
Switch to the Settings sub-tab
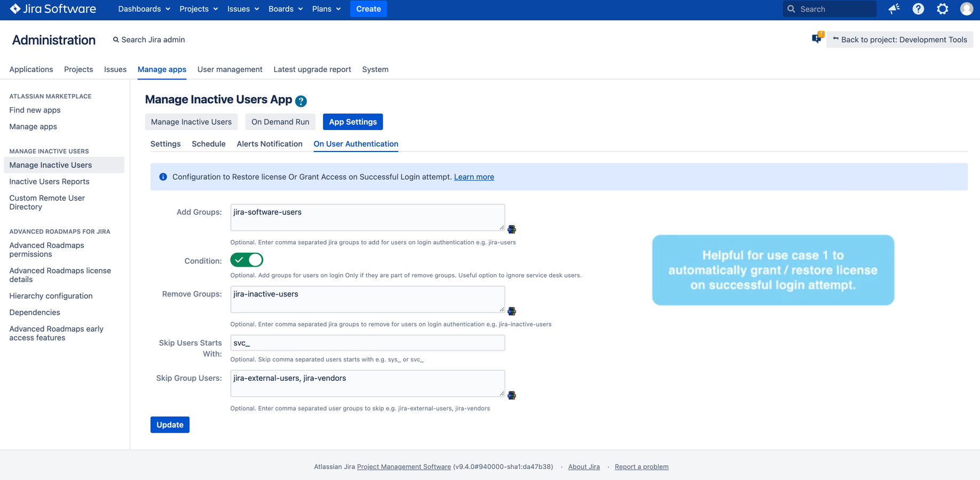tap(165, 144)
